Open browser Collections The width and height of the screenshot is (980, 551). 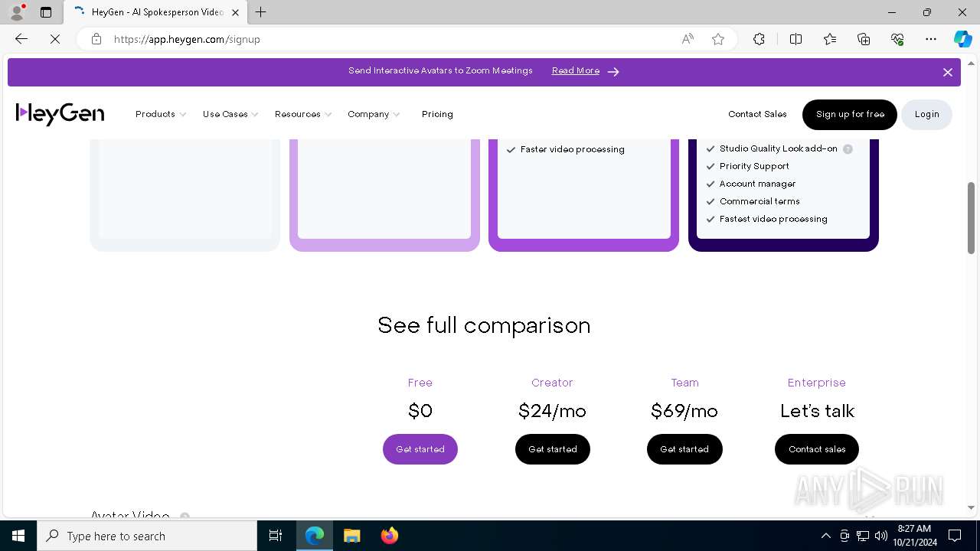tap(864, 39)
